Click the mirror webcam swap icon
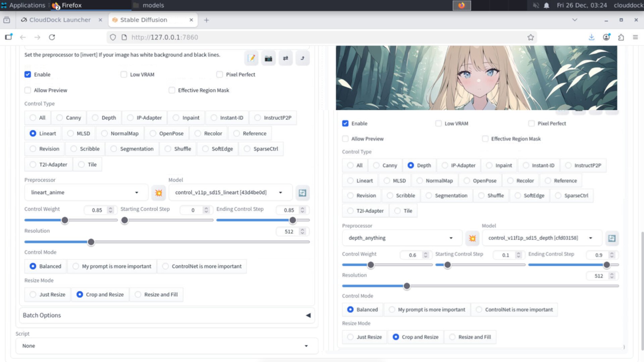Viewport: 644px width, 362px height. click(285, 58)
